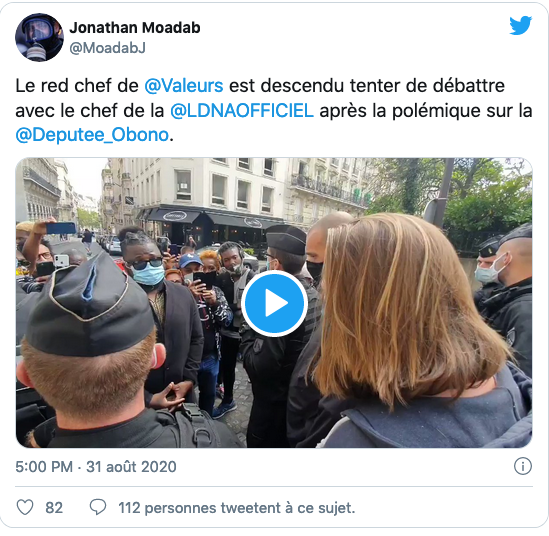Screen dimensions: 549x536
Task: Click the police cap in video preview
Action: click(x=88, y=308)
